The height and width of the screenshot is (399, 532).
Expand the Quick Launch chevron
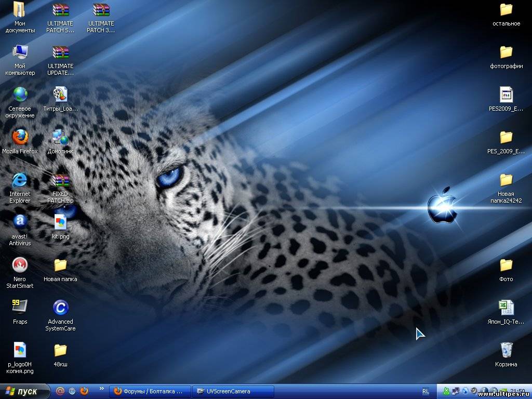tap(101, 388)
